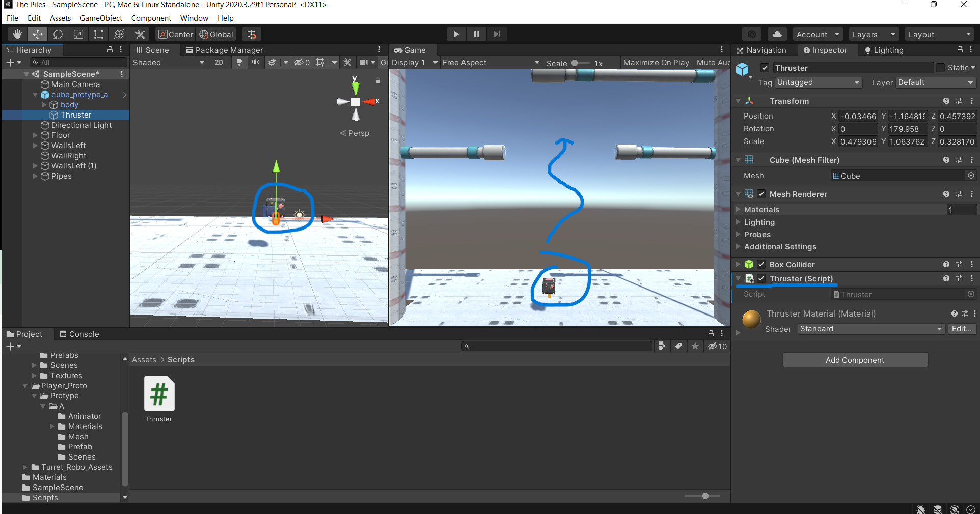Uncheck the Thruster Script component
The image size is (980, 514).
click(761, 278)
